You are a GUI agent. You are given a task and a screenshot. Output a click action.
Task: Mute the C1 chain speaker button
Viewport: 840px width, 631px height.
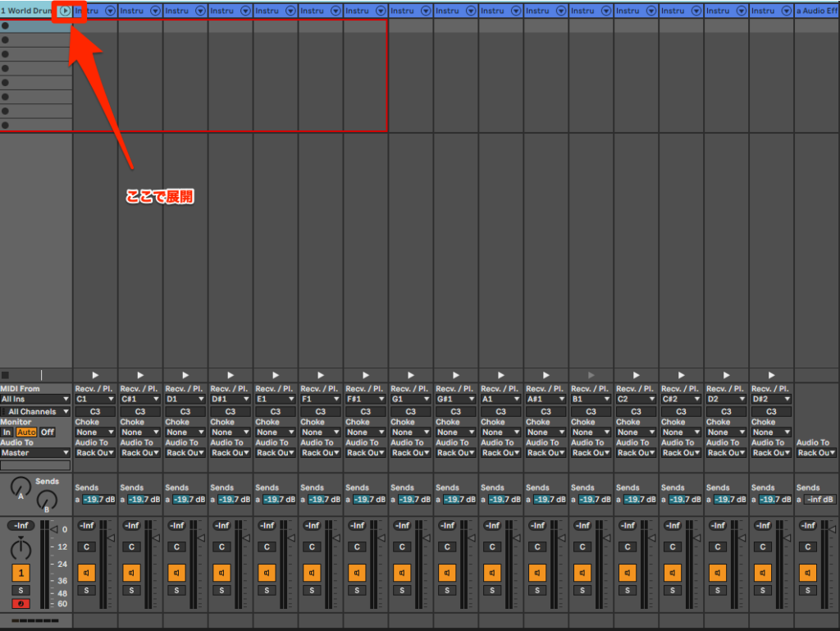tap(86, 573)
